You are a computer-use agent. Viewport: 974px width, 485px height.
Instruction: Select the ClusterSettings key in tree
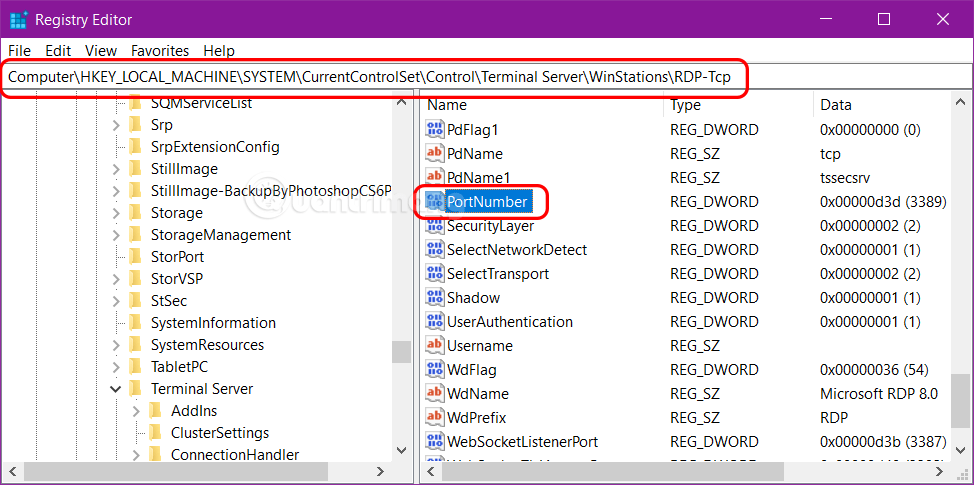219,433
